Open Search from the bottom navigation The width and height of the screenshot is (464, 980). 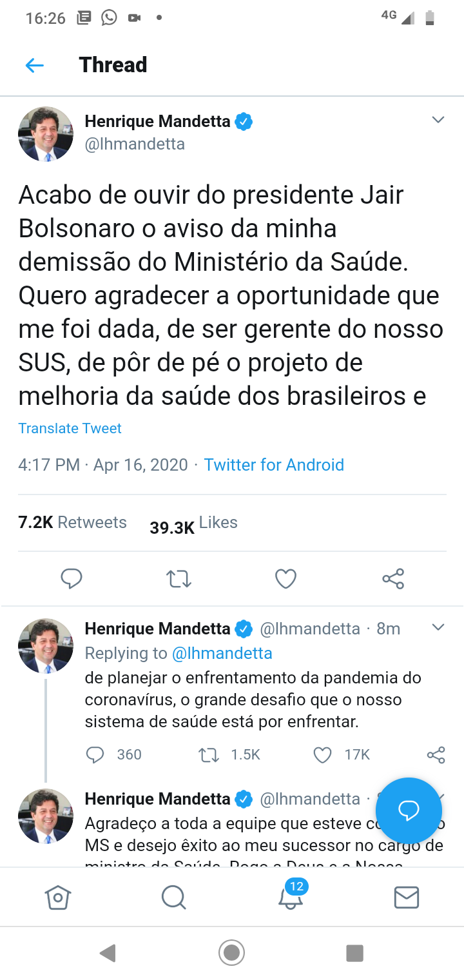(x=173, y=897)
